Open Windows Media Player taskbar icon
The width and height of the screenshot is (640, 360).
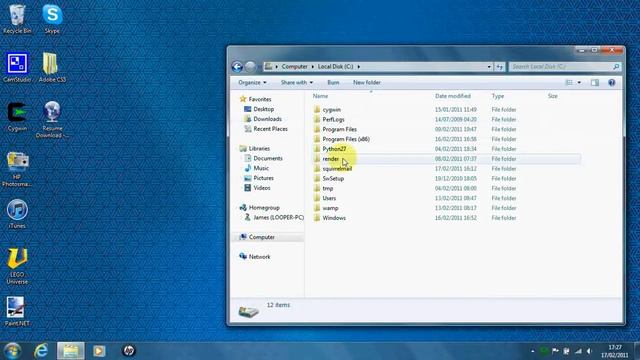(99, 351)
